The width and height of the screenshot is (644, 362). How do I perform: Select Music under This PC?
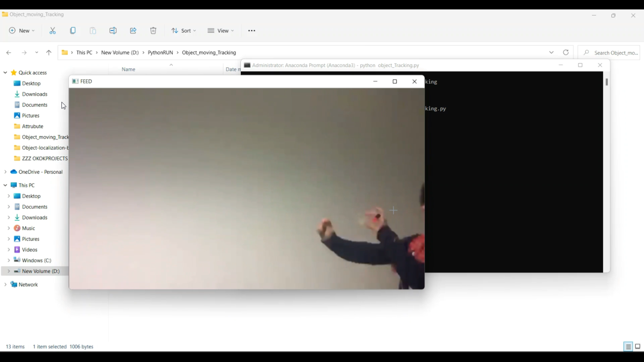(x=28, y=228)
